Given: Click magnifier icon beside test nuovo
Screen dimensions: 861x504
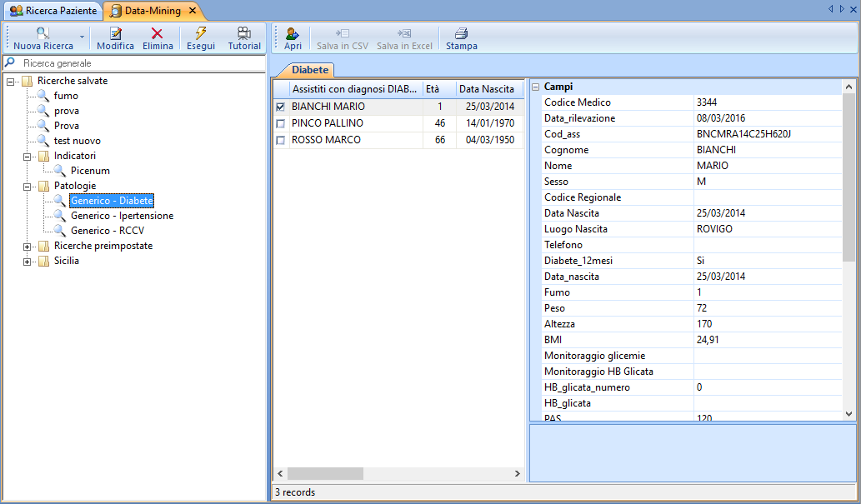Looking at the screenshot, I should [43, 141].
